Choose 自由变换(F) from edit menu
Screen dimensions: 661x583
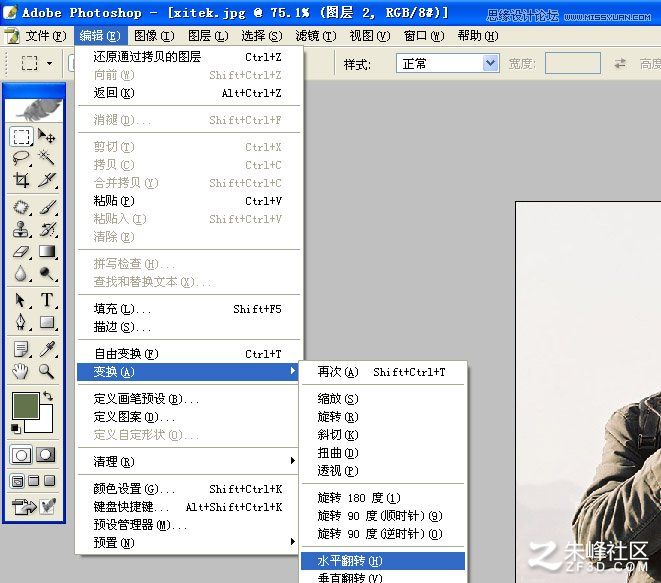click(x=187, y=354)
